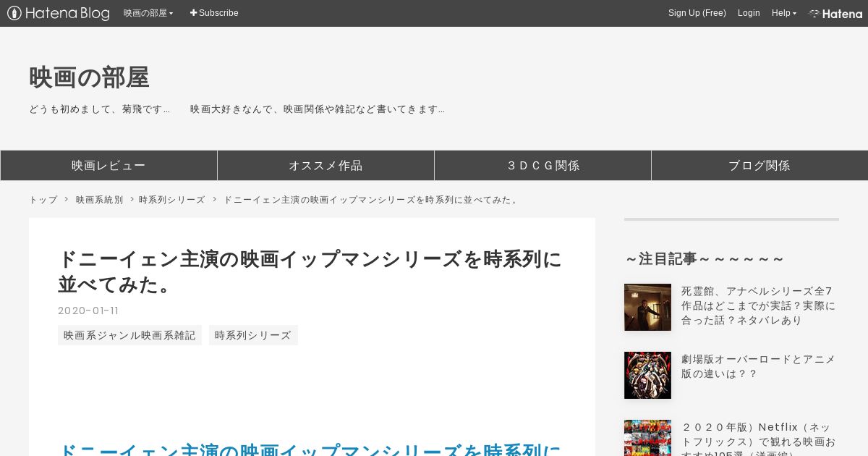Open the 死霊館 article thumbnail
The image size is (868, 456).
pyautogui.click(x=647, y=307)
